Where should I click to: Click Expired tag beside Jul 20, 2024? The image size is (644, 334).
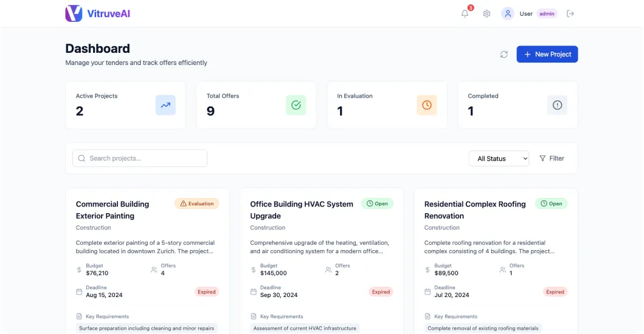click(555, 291)
